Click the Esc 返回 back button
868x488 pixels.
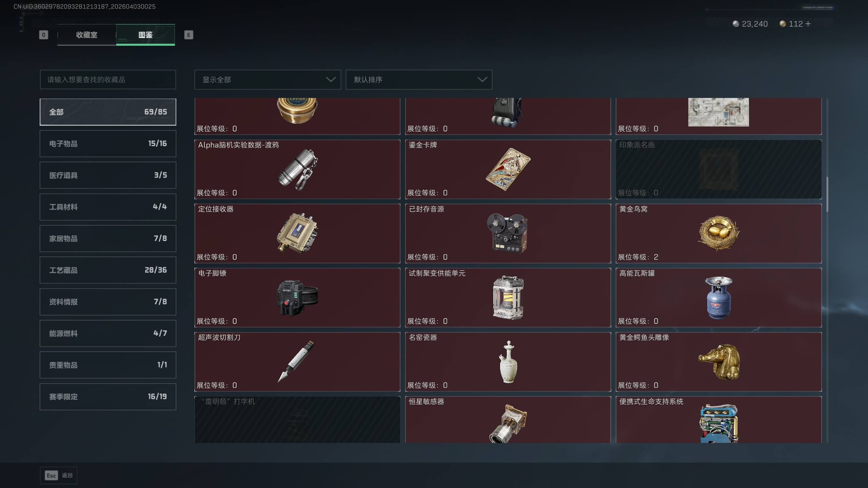(59, 475)
